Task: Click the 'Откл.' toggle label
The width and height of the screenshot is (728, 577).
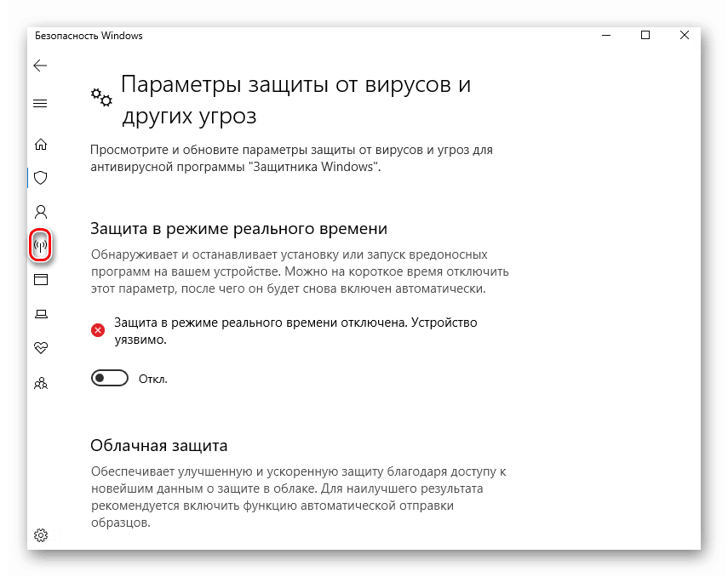Action: [152, 380]
